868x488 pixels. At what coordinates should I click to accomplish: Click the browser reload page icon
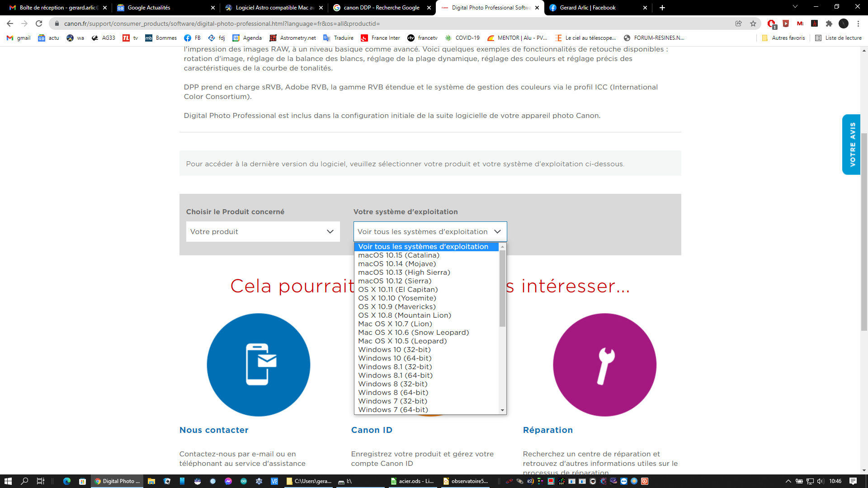[39, 23]
